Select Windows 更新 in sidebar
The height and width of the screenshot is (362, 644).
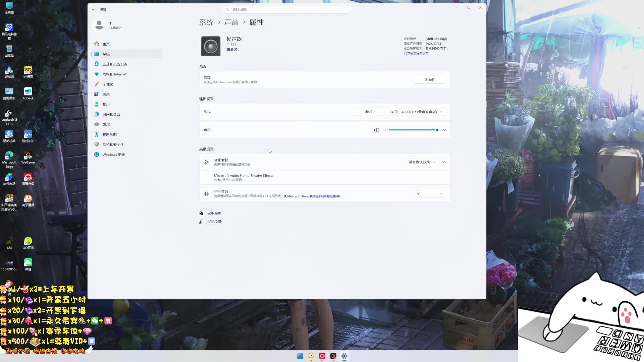(113, 155)
